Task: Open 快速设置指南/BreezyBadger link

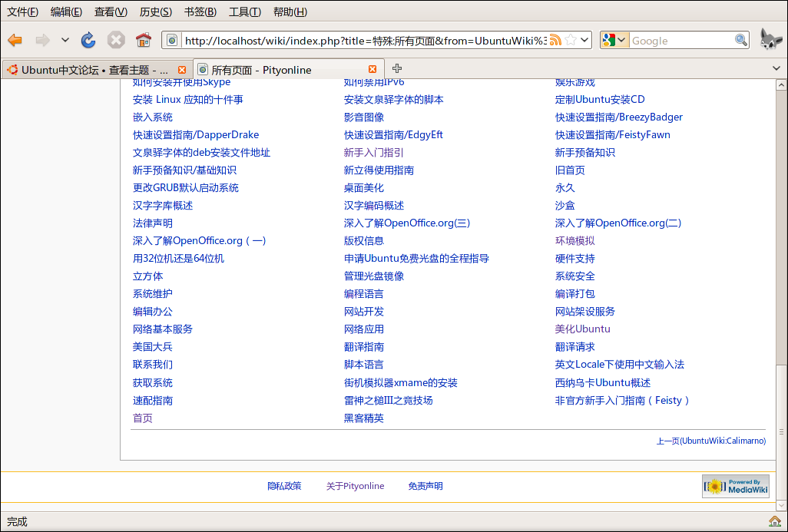Action: click(x=619, y=117)
